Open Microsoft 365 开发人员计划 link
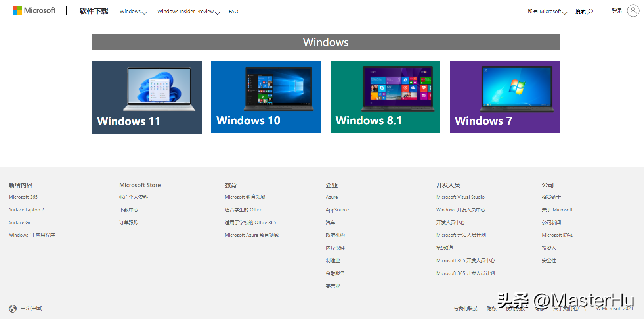Viewport: 644px width, 319px height. [466, 273]
